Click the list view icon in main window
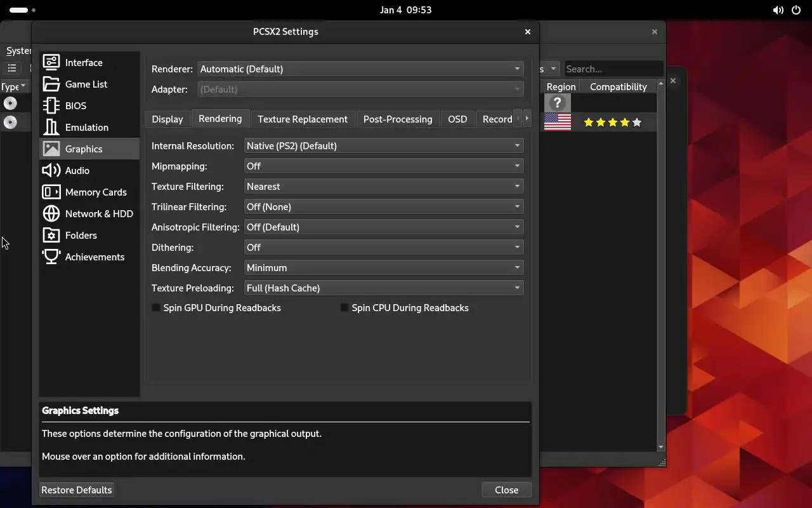 pyautogui.click(x=12, y=68)
